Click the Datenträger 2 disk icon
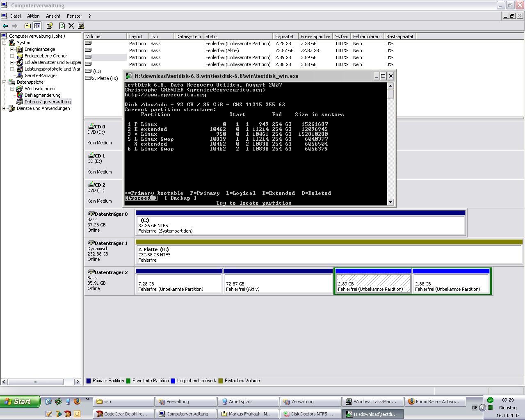This screenshot has width=525, height=420. tap(91, 272)
